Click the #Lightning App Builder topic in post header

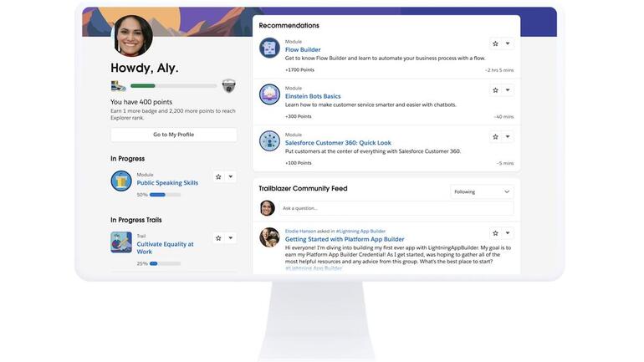point(360,231)
